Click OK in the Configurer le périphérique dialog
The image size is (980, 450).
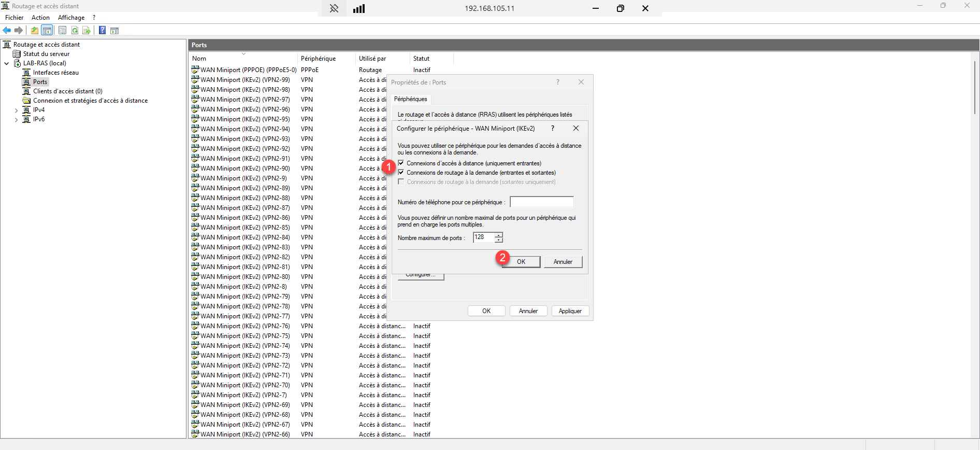521,262
